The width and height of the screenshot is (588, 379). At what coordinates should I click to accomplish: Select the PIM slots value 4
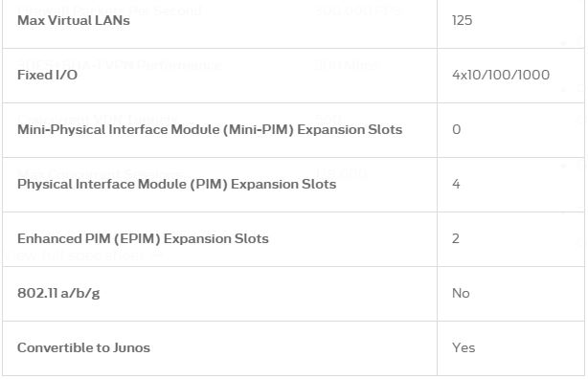[x=456, y=184]
